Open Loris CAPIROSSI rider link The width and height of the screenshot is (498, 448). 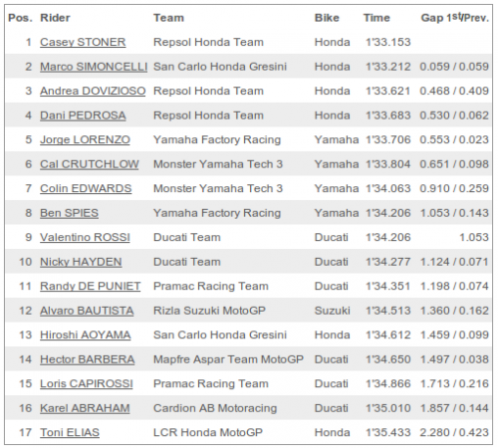click(x=87, y=383)
